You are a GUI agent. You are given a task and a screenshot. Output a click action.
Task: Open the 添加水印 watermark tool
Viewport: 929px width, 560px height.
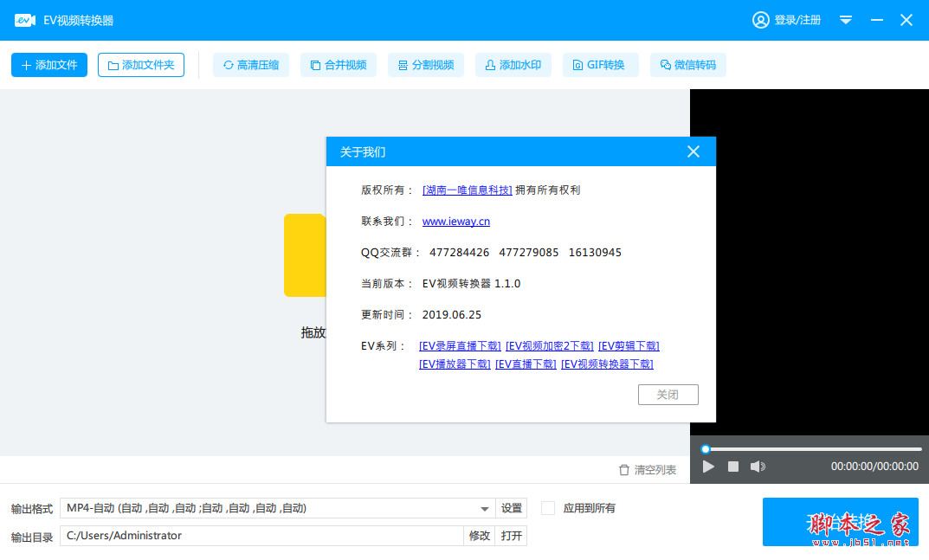[513, 64]
